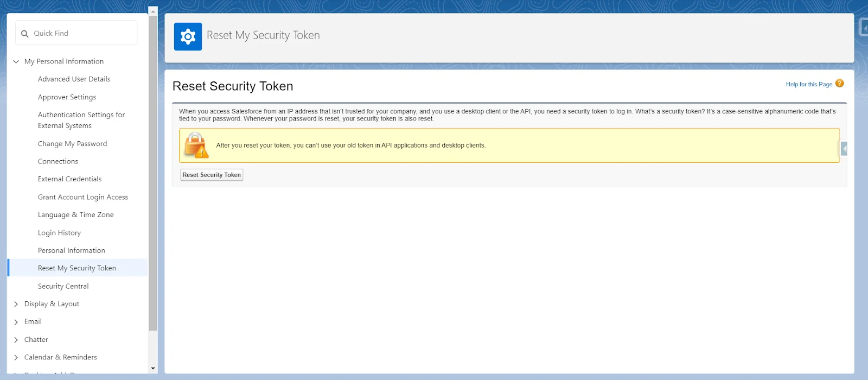The width and height of the screenshot is (868, 380).
Task: Open Grant Account Login Access
Action: tap(83, 197)
